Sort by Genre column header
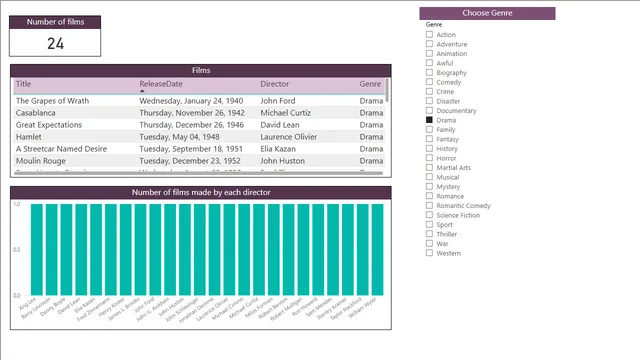 point(370,84)
